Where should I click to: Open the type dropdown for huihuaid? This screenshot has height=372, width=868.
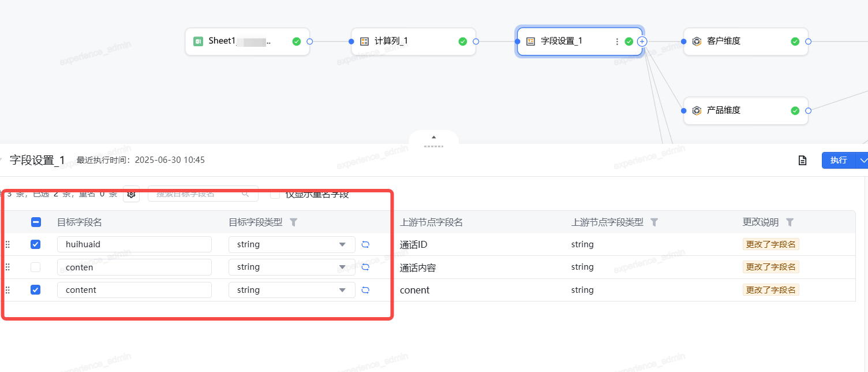[x=291, y=244]
